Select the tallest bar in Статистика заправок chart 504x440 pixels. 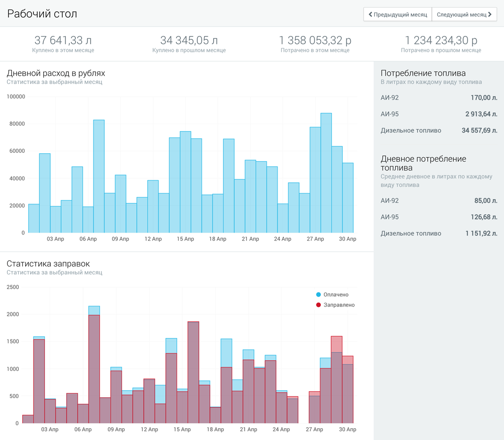[x=94, y=365]
